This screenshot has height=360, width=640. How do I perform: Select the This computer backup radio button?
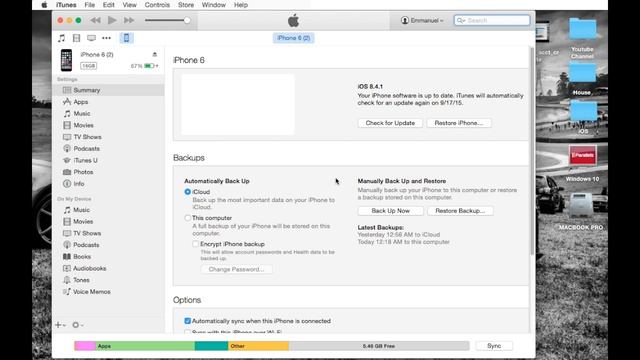[x=188, y=218]
